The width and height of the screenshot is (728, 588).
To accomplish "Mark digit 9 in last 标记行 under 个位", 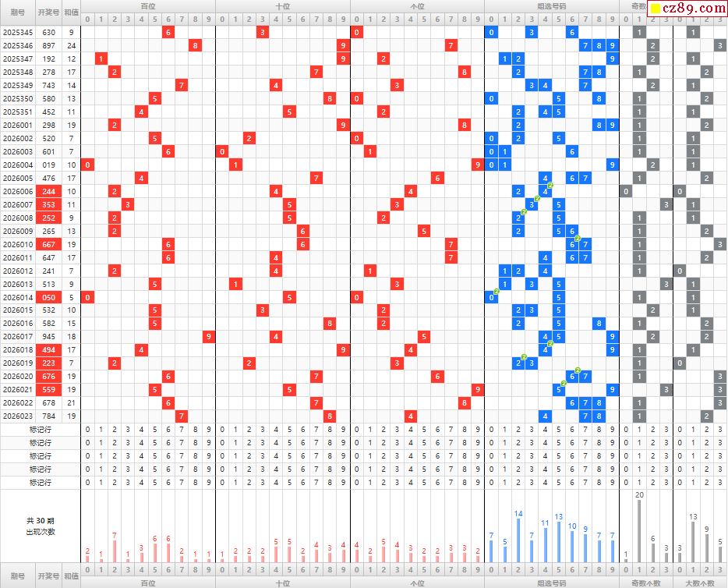I will (477, 482).
